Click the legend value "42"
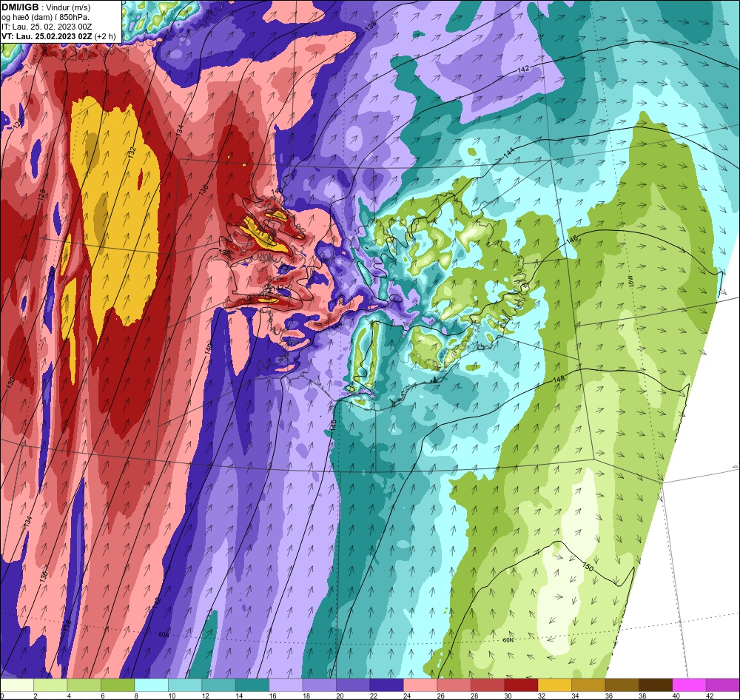Screen dimensions: 740x700 coord(710,696)
